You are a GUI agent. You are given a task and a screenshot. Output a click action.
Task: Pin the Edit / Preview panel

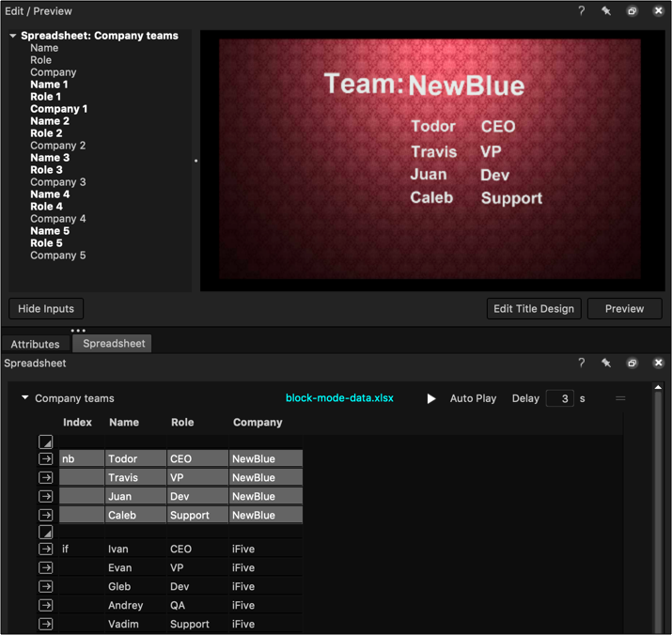(606, 10)
